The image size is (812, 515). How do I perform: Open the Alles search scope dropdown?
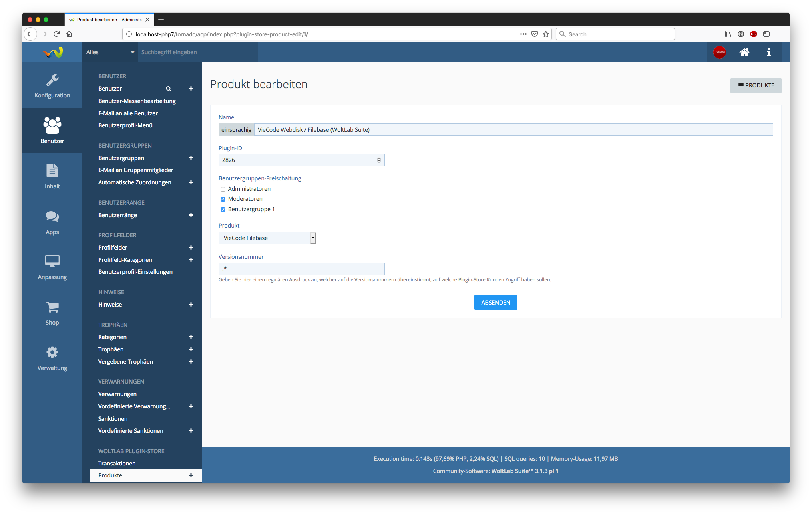click(x=110, y=52)
